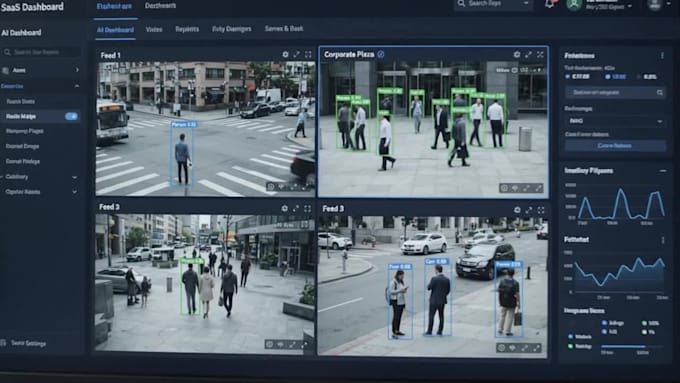Select the dimmed rightmost radio option
680x383 pixels.
point(639,77)
